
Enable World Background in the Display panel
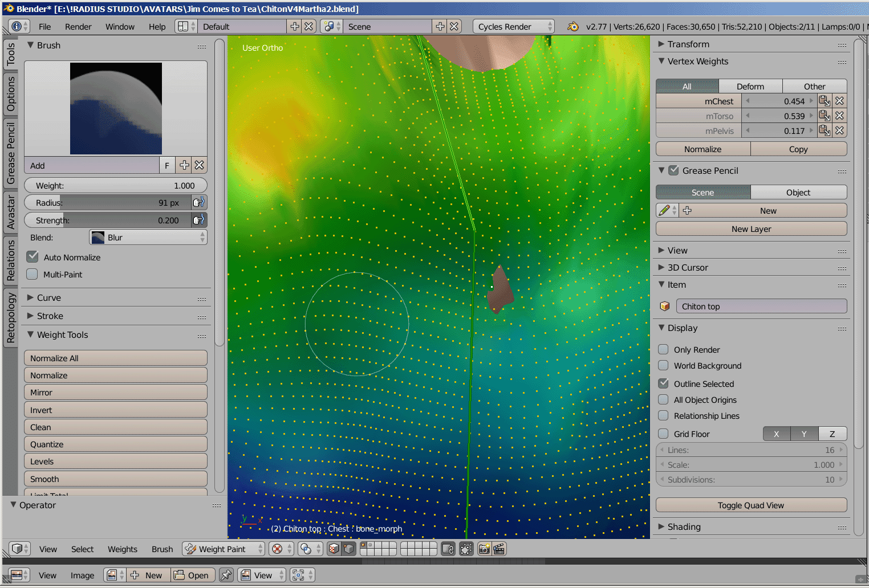click(x=663, y=365)
